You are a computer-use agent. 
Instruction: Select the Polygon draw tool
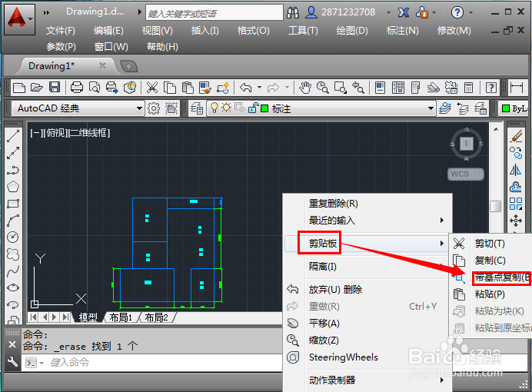pyautogui.click(x=13, y=187)
